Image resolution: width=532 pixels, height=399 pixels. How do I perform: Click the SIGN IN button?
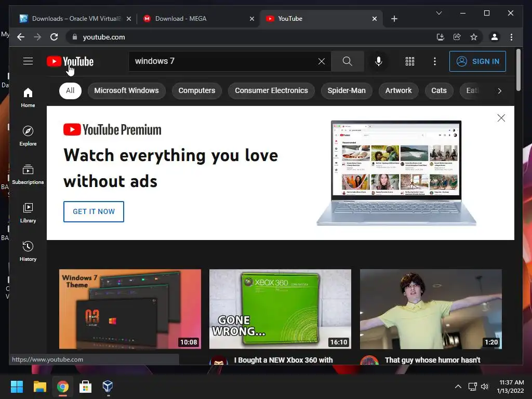pos(477,61)
